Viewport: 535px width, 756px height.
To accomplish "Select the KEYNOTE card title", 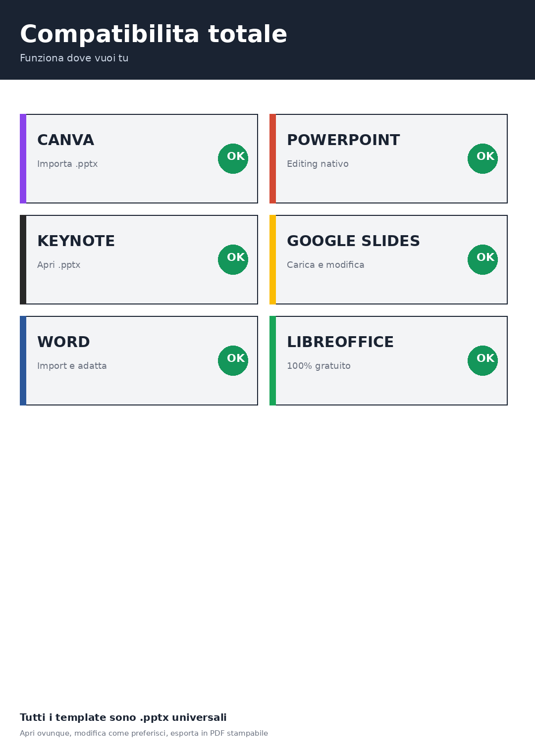I will [76, 242].
